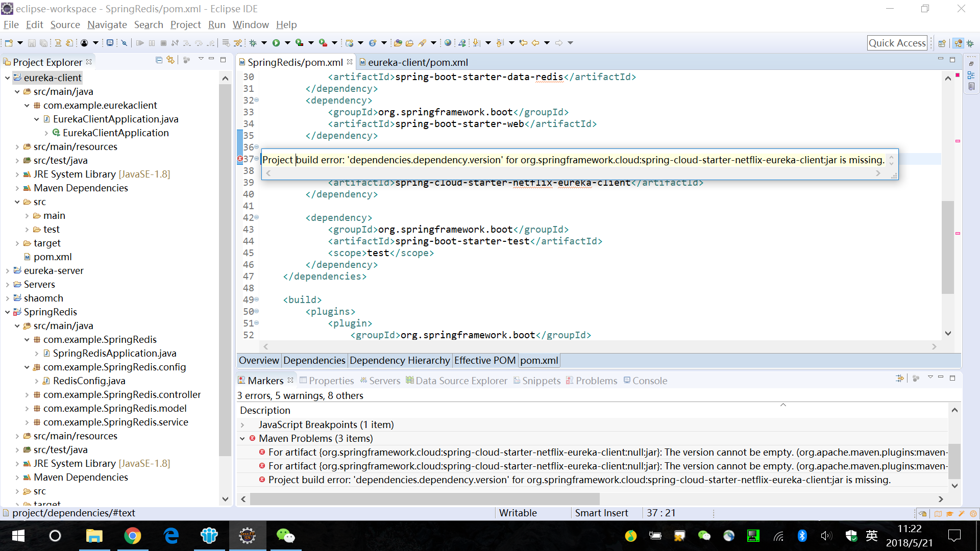The width and height of the screenshot is (980, 551).
Task: Expand the Servers node in tree
Action: (x=7, y=284)
